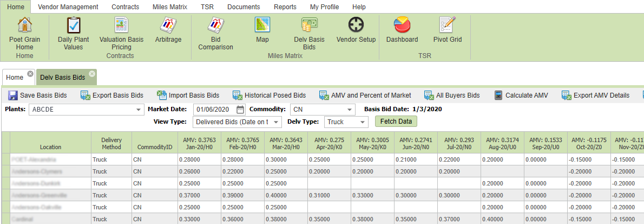The image size is (644, 224).
Task: Click the Save Basis Bids disk icon
Action: pyautogui.click(x=13, y=95)
